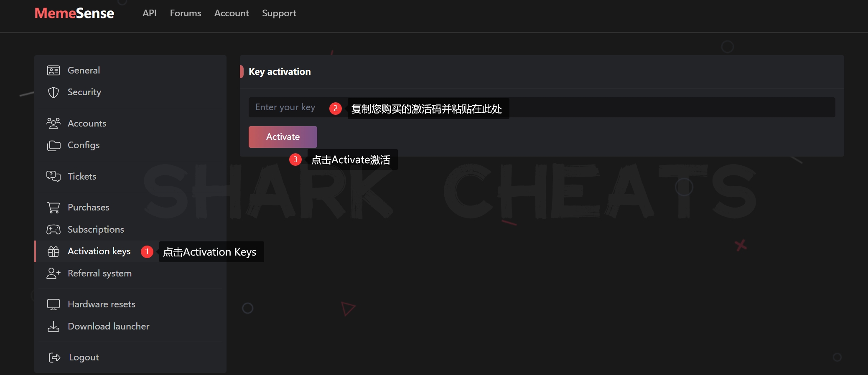Visit the Support page link
The height and width of the screenshot is (375, 868).
pyautogui.click(x=279, y=13)
